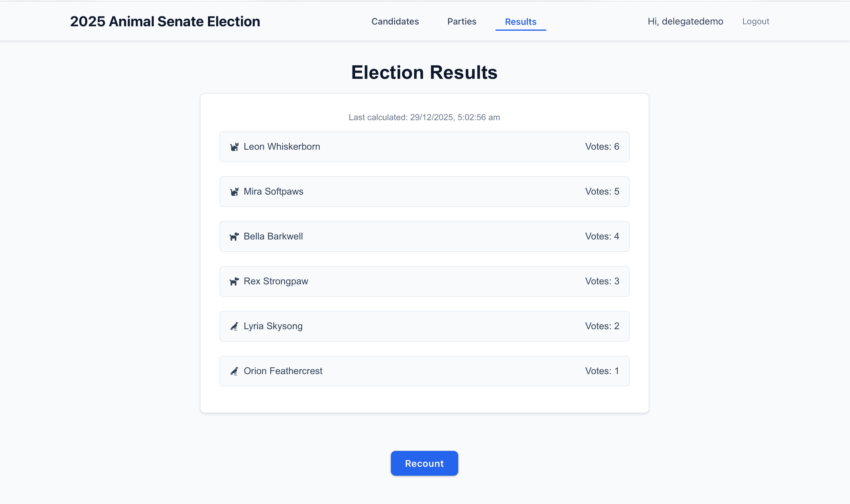Click the Lyria Skysong candidate name
Image resolution: width=850 pixels, height=504 pixels.
(x=273, y=326)
